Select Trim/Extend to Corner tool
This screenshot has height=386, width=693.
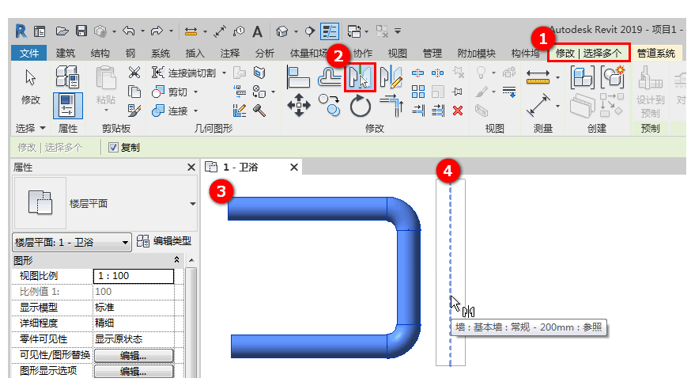[x=392, y=105]
